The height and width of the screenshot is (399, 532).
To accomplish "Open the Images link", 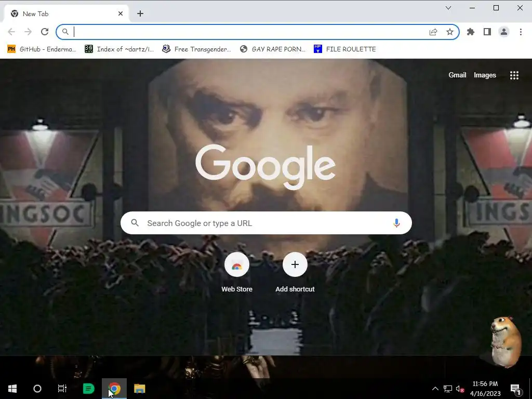I will click(485, 75).
